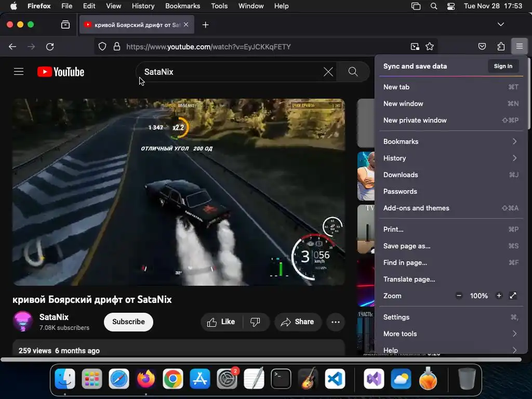Choose Find in page…
The height and width of the screenshot is (399, 532).
coord(451,262)
